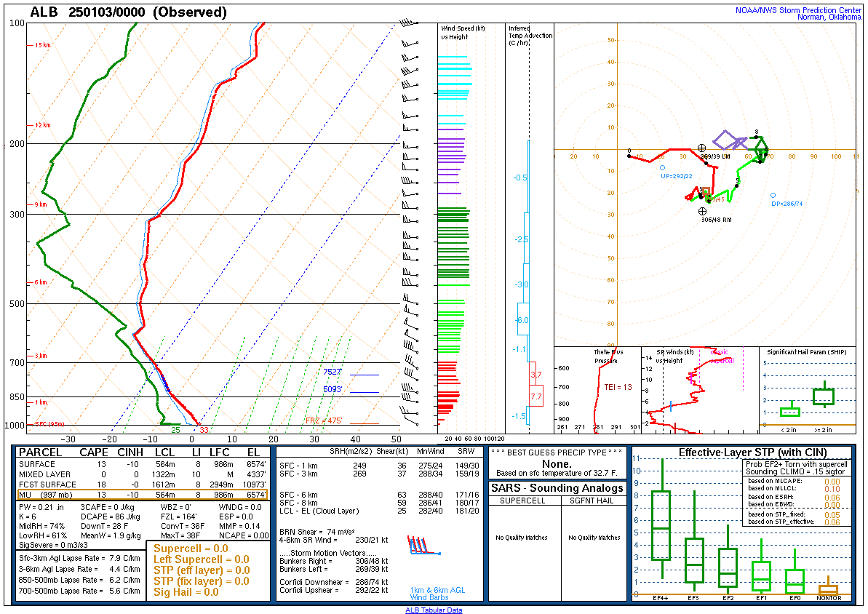868x614 pixels.
Task: Click the PW = 0.21 in value
Action: point(41,507)
